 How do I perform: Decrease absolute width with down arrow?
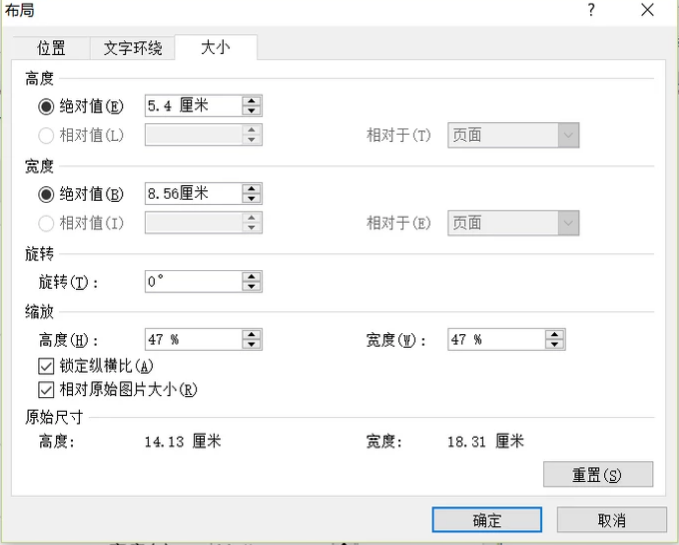252,199
